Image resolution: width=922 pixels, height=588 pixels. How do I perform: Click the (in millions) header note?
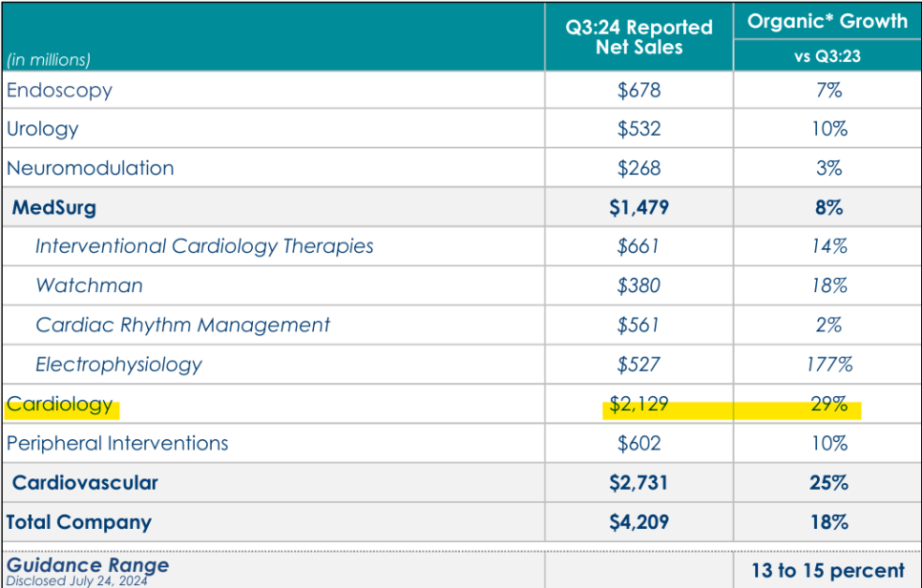49,59
